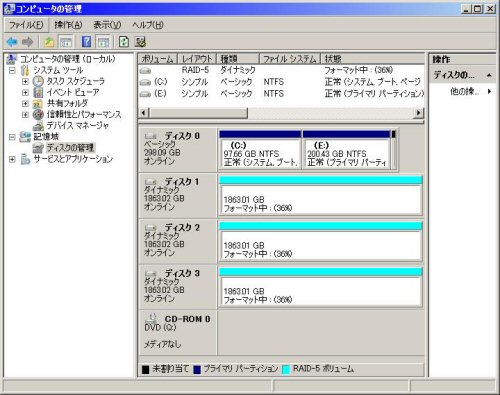Screen dimensions: 500x395
Task: Expand the 信頼性とパフォーマンス node
Action: (x=25, y=114)
